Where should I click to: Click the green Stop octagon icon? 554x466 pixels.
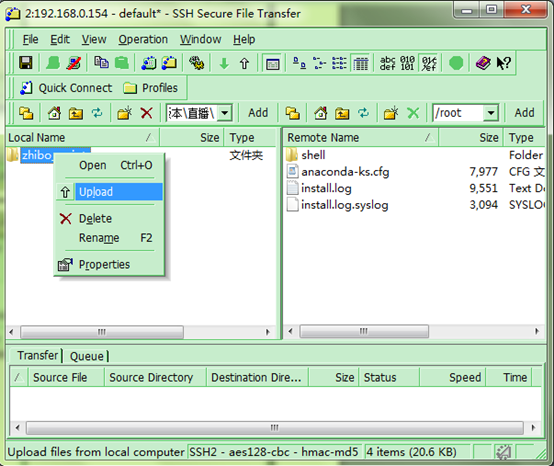tap(456, 63)
